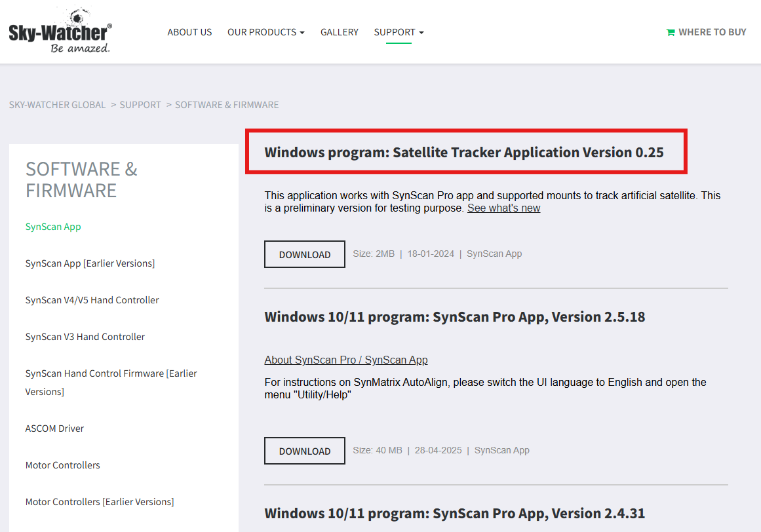The width and height of the screenshot is (761, 532).
Task: Open the GALLERY page
Action: point(340,32)
